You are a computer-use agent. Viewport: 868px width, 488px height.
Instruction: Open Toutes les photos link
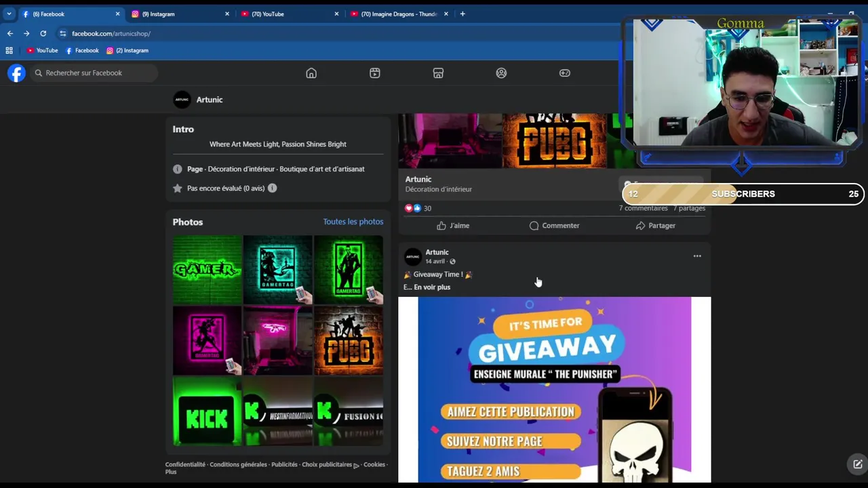point(353,222)
